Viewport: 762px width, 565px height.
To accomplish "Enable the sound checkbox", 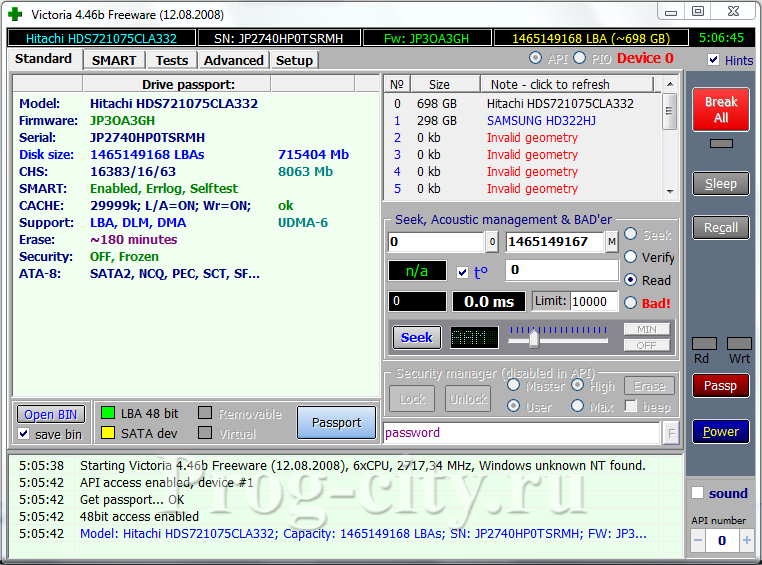I will [698, 493].
